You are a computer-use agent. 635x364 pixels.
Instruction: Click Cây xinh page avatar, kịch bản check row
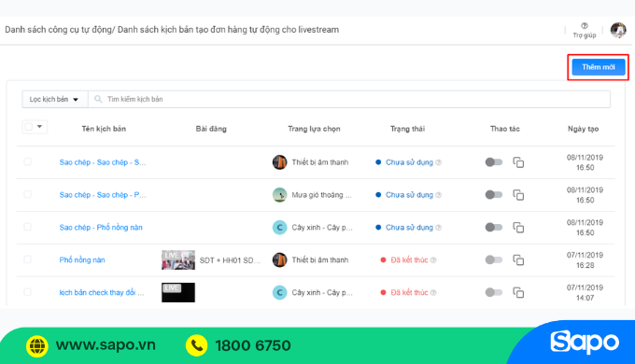click(x=279, y=292)
